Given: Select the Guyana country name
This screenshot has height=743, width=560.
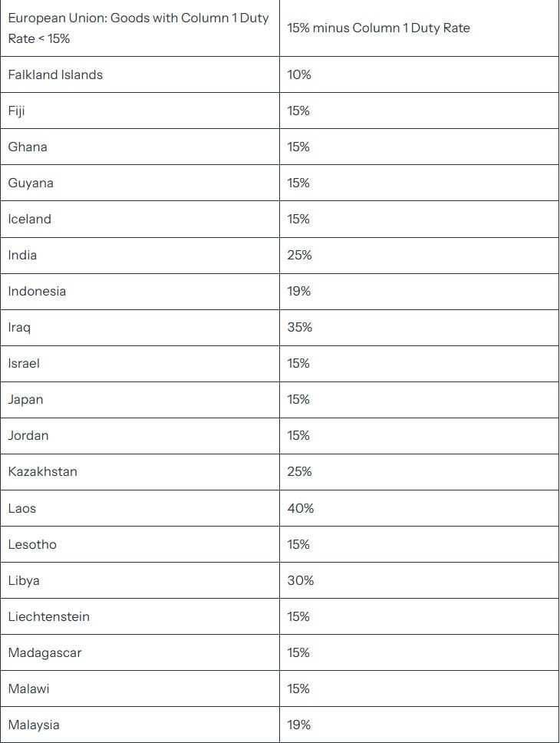Looking at the screenshot, I should [31, 183].
